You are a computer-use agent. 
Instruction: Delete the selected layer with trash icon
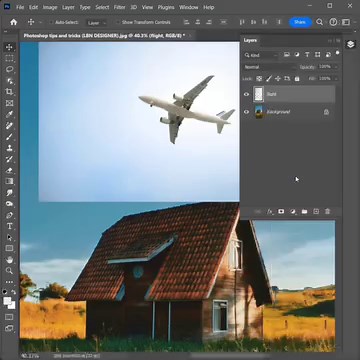[x=327, y=212]
